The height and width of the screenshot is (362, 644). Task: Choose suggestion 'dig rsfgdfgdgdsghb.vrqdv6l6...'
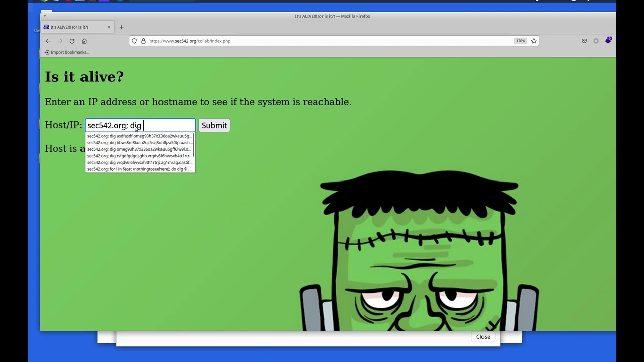pyautogui.click(x=139, y=156)
